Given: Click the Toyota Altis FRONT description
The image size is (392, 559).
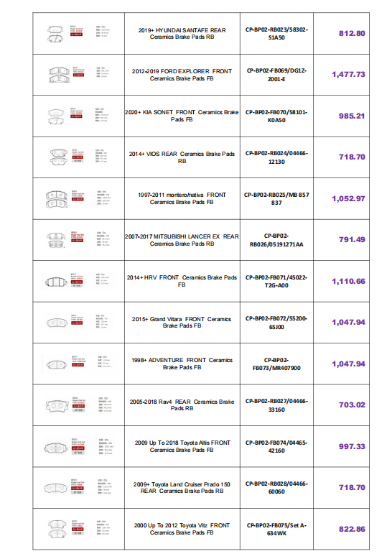Looking at the screenshot, I should click(182, 446).
